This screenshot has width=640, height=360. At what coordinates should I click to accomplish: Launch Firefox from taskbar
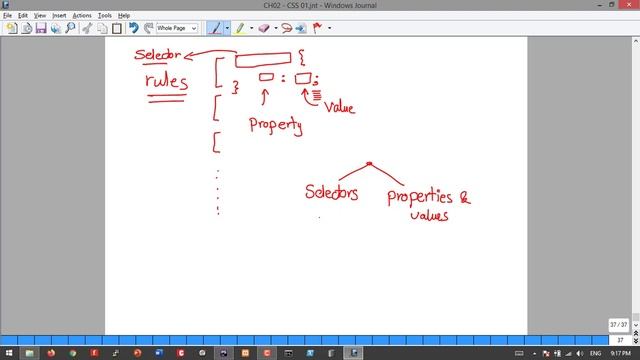coord(51,353)
